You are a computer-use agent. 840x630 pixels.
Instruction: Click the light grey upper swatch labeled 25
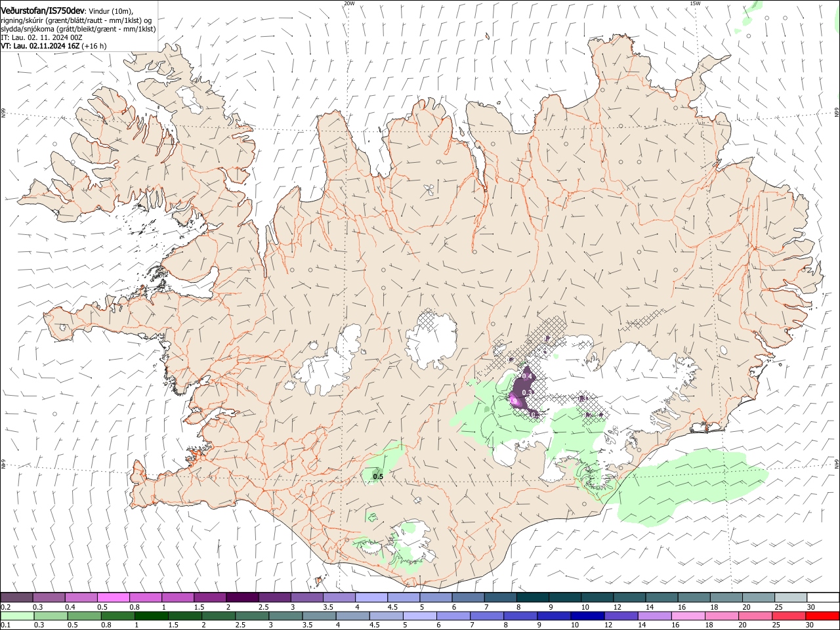790,597
